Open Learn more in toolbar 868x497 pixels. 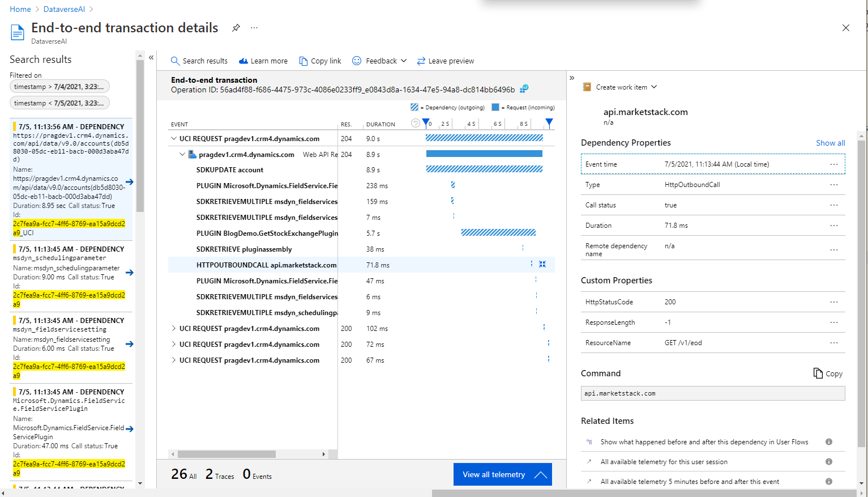pos(263,61)
